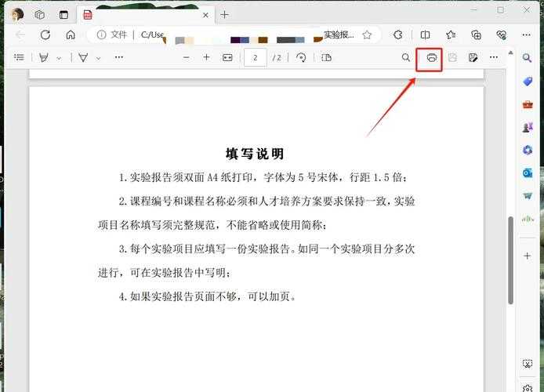Image resolution: width=544 pixels, height=392 pixels.
Task: Go to the home page
Action: pyautogui.click(x=71, y=34)
